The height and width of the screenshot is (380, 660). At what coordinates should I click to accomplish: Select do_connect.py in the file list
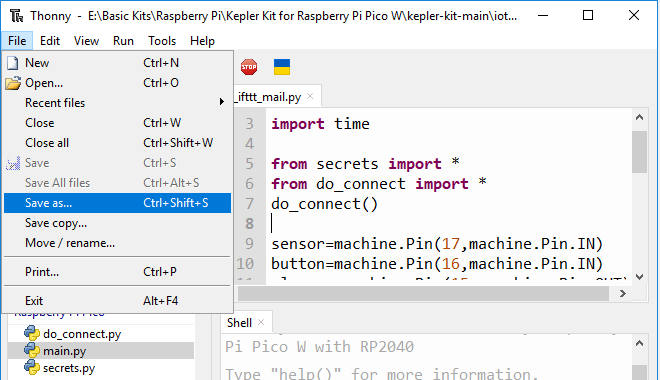tap(82, 334)
